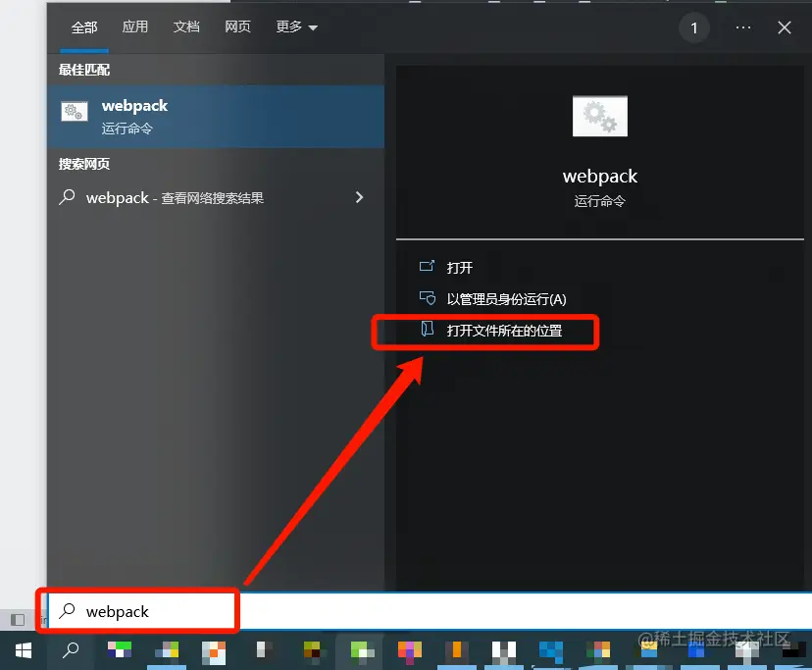Image resolution: width=812 pixels, height=670 pixels.
Task: Click the more options ellipsis icon
Action: tap(742, 27)
